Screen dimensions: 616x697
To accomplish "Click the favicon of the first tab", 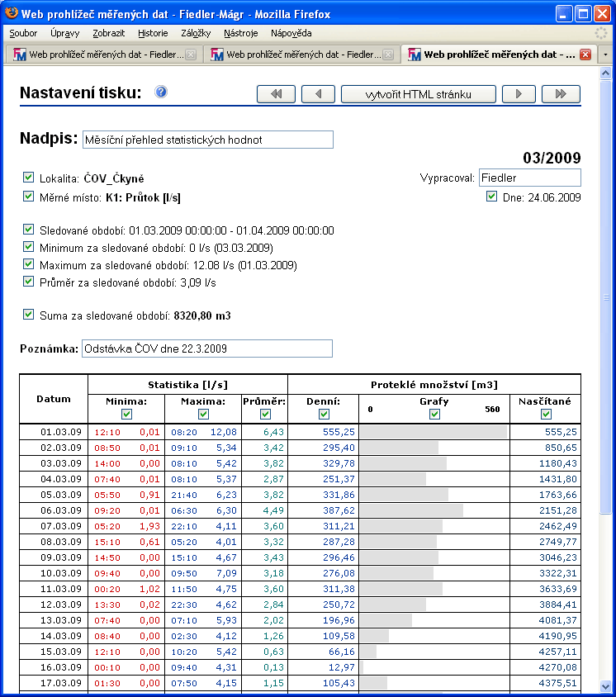I will point(20,55).
